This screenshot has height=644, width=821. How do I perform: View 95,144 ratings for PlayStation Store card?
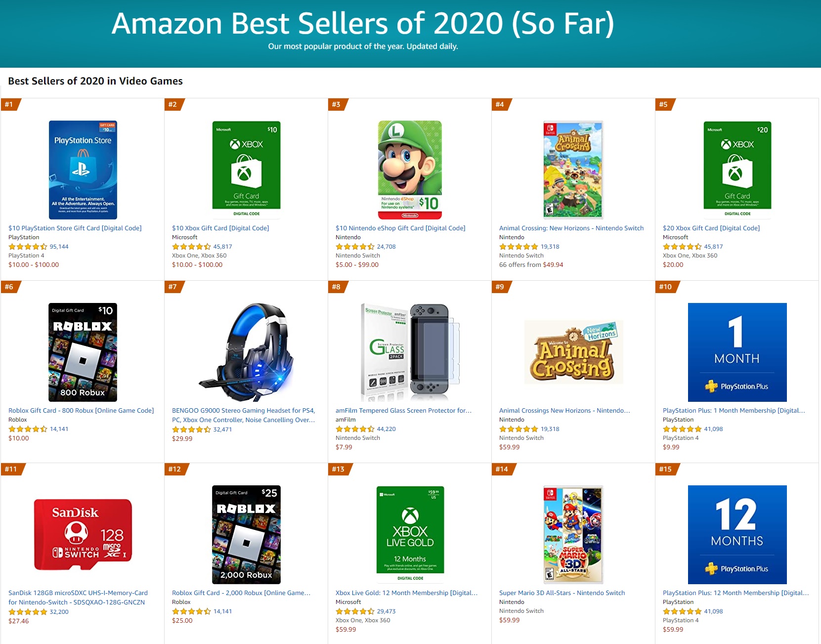coord(59,247)
